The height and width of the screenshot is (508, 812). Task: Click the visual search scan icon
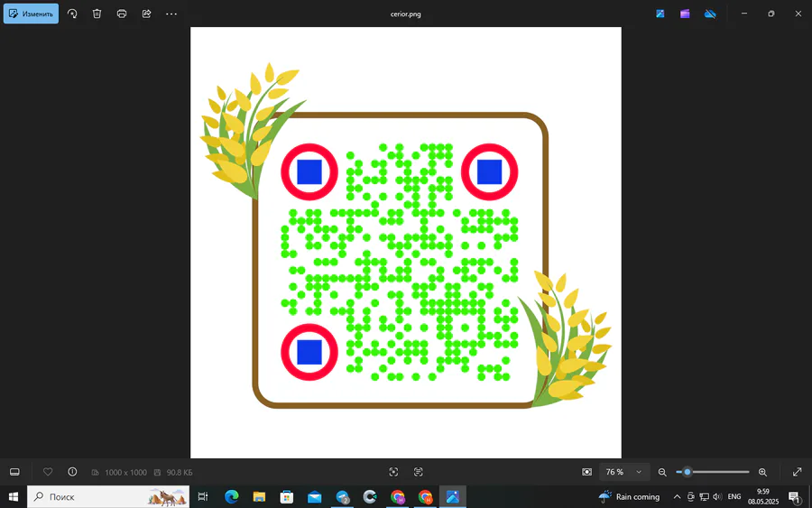393,472
